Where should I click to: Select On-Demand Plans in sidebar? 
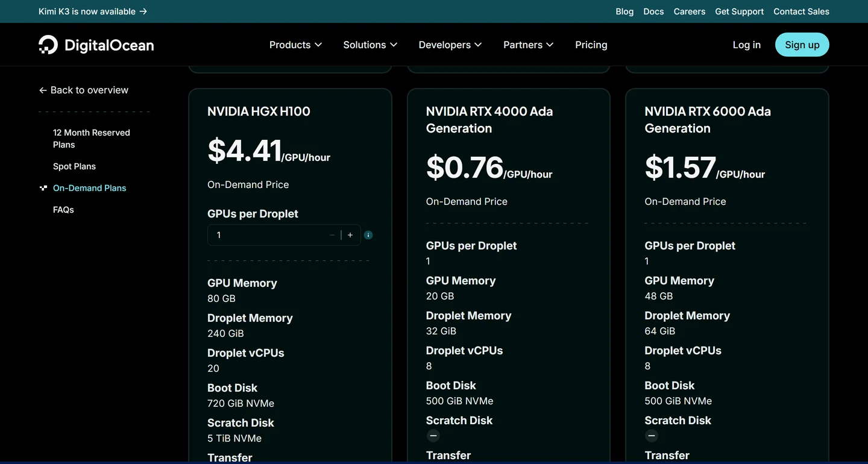tap(90, 188)
